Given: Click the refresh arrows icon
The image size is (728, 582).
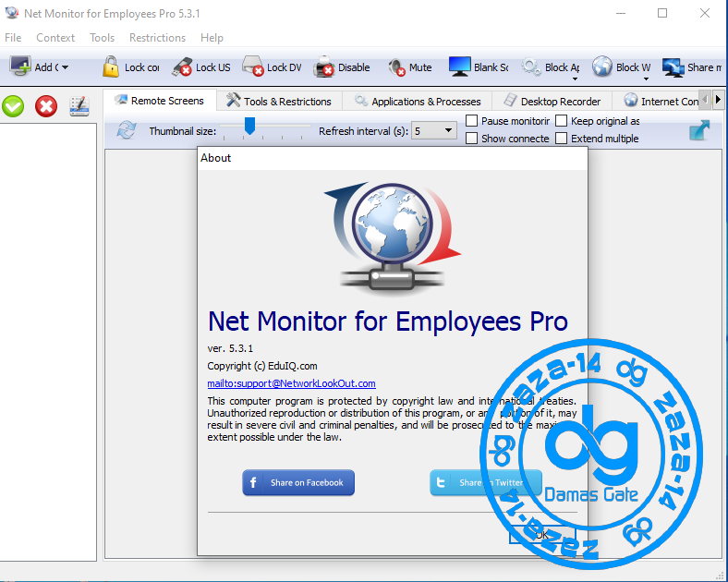Looking at the screenshot, I should point(127,130).
